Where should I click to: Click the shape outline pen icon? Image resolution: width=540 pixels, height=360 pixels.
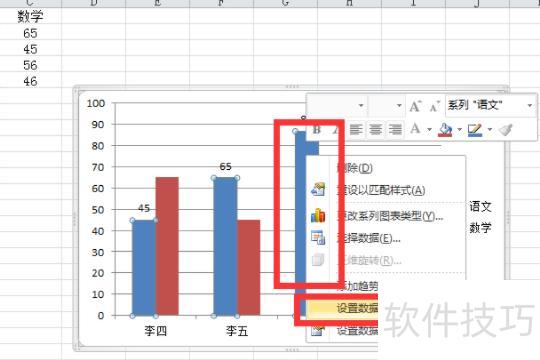[x=475, y=130]
